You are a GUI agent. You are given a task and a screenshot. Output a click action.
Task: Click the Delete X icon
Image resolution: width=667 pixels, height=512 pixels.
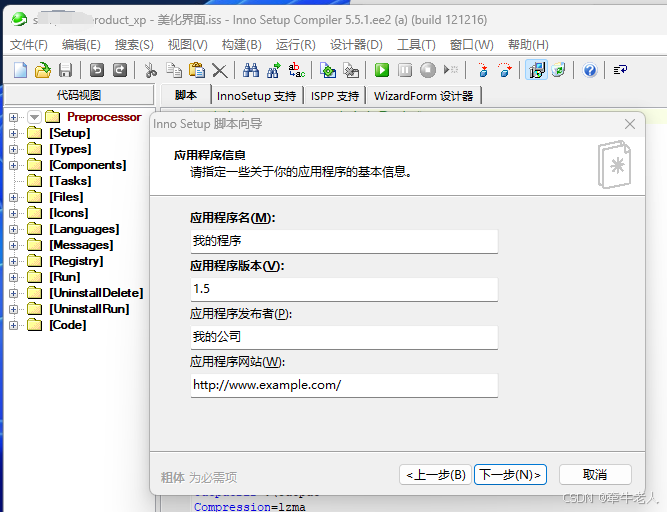click(219, 71)
